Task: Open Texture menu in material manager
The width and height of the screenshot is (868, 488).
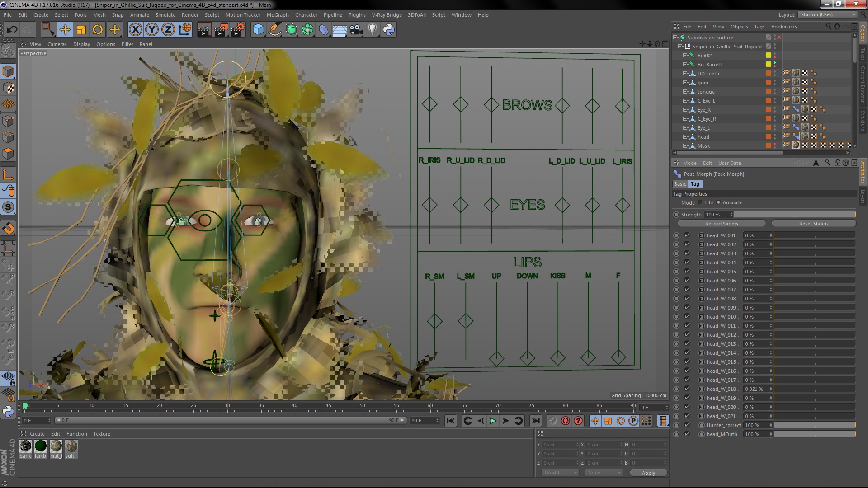Action: tap(102, 434)
